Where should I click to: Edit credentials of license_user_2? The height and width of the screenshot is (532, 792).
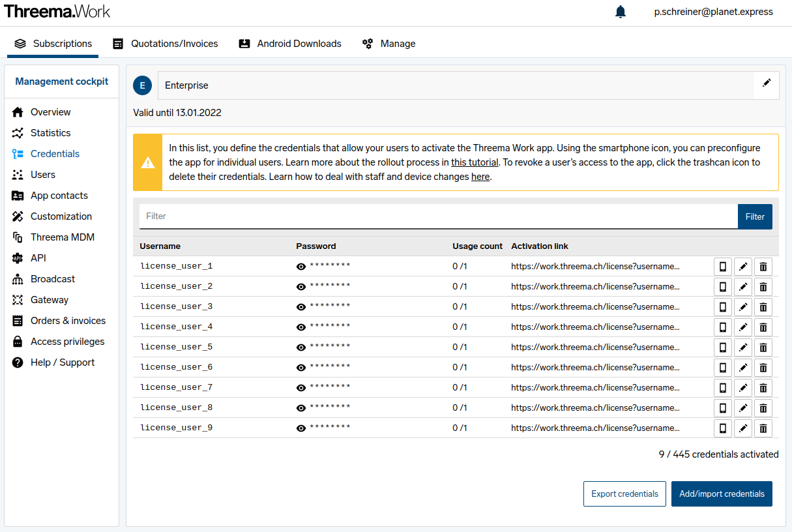point(742,286)
